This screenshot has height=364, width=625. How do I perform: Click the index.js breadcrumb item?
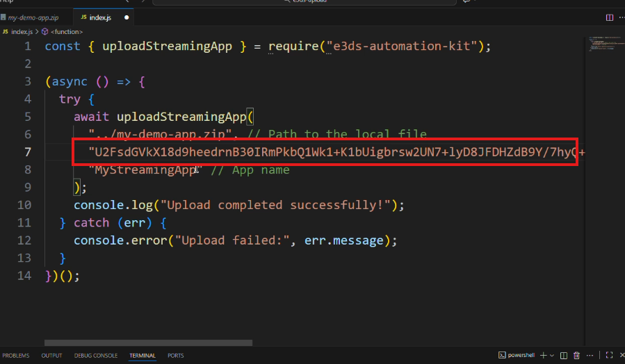pos(21,31)
